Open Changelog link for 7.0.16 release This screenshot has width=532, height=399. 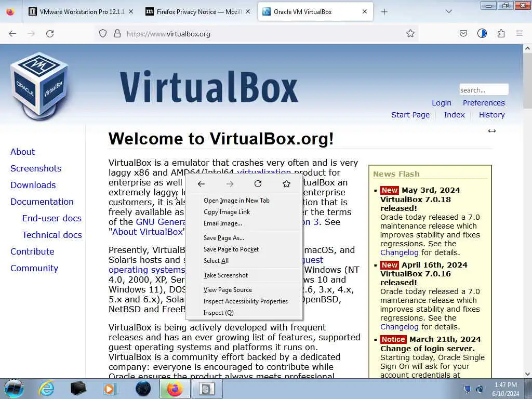399,327
